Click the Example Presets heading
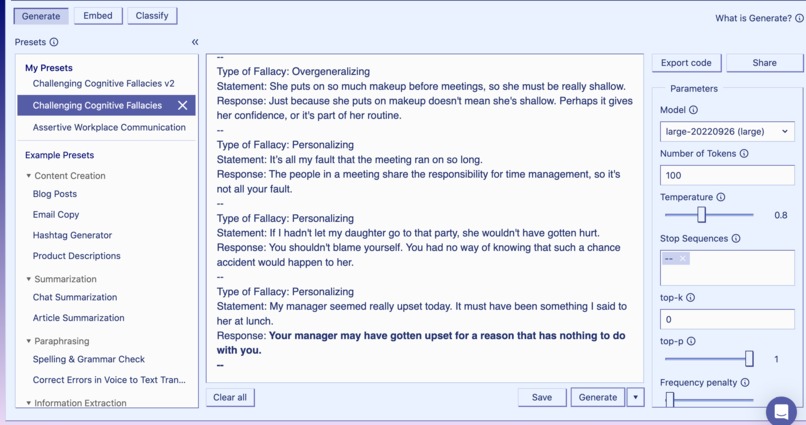Image resolution: width=806 pixels, height=425 pixels. 60,155
